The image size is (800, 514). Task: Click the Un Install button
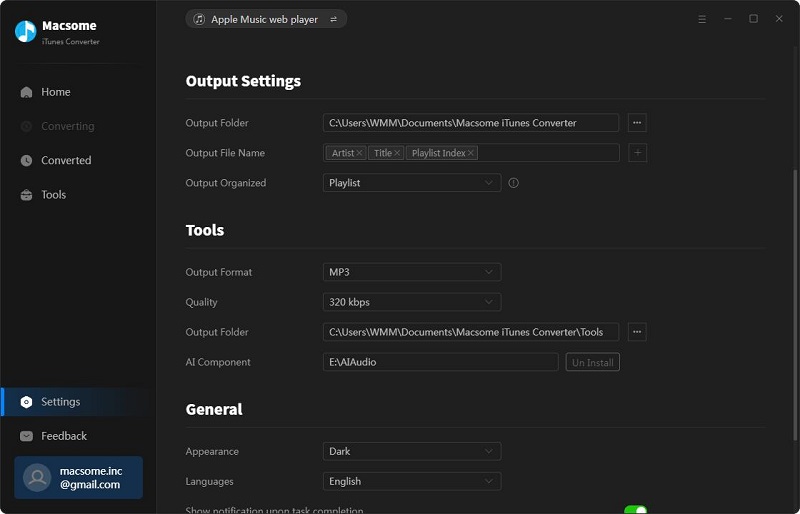pos(593,362)
